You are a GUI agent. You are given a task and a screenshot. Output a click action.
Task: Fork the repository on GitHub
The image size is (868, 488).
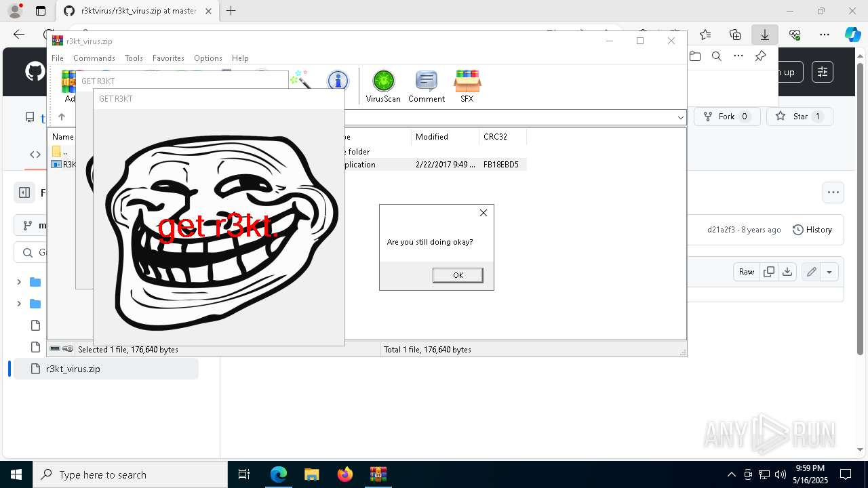point(727,117)
